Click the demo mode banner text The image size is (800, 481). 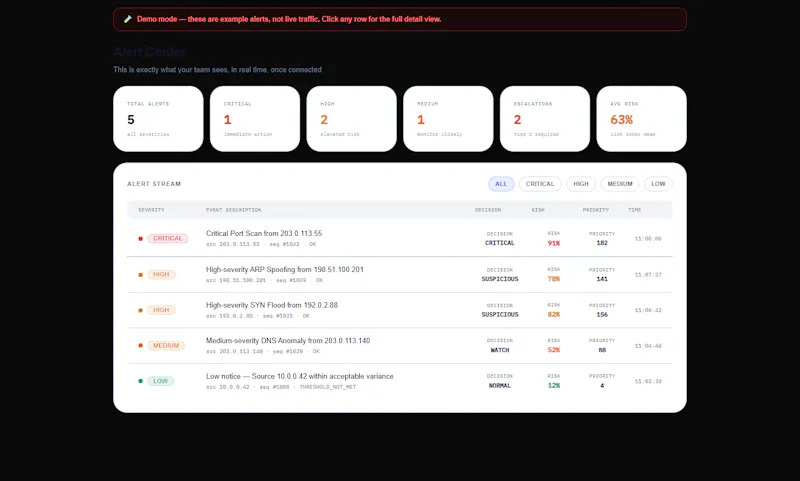pos(289,19)
